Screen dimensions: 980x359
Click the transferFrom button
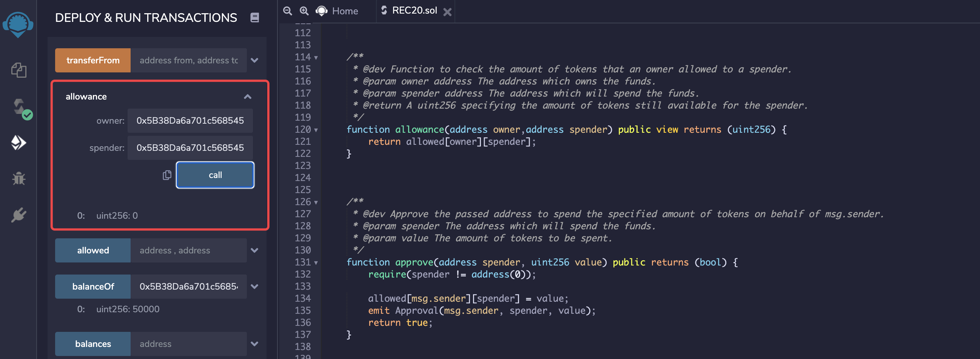(93, 60)
